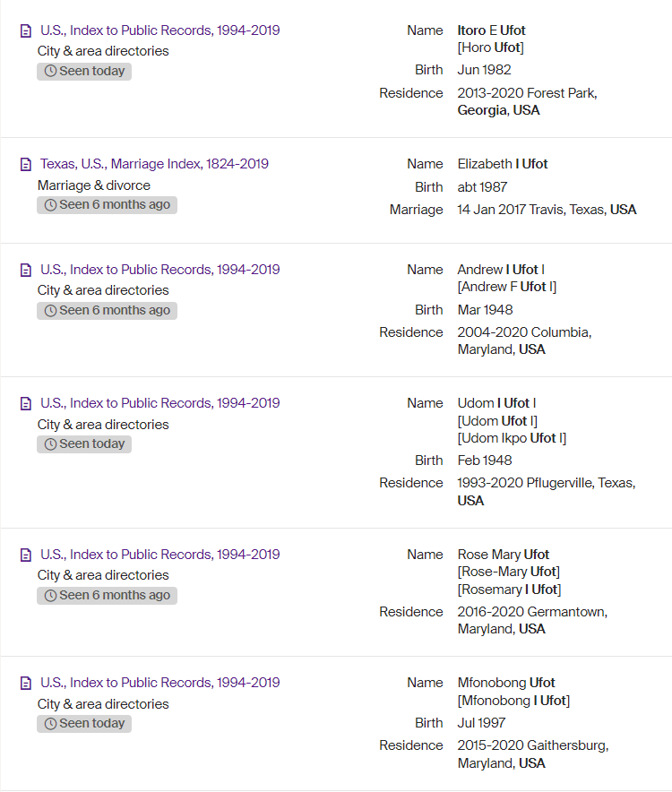Click the Seen today badge for Udom Ufot

(84, 443)
